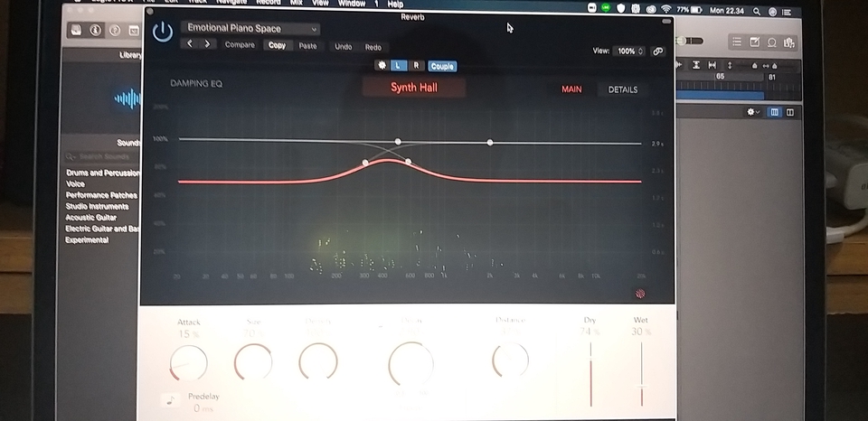Image resolution: width=868 pixels, height=421 pixels.
Task: Go to the next plug-in preset
Action: [x=207, y=43]
